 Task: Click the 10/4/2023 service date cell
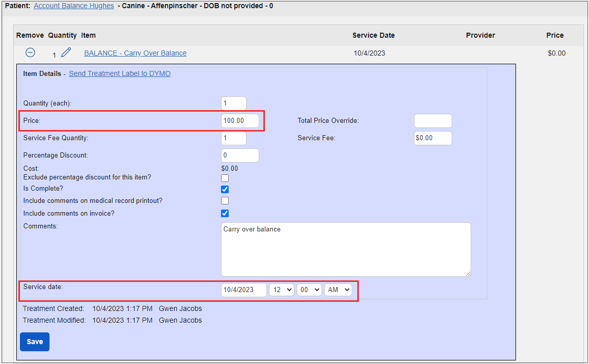369,54
